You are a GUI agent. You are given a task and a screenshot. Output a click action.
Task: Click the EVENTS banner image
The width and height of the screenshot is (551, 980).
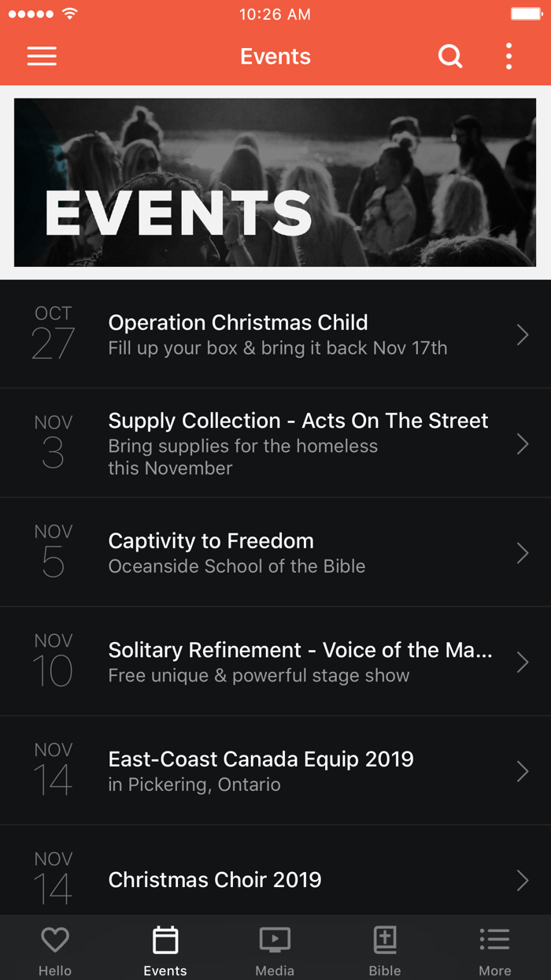click(x=275, y=182)
